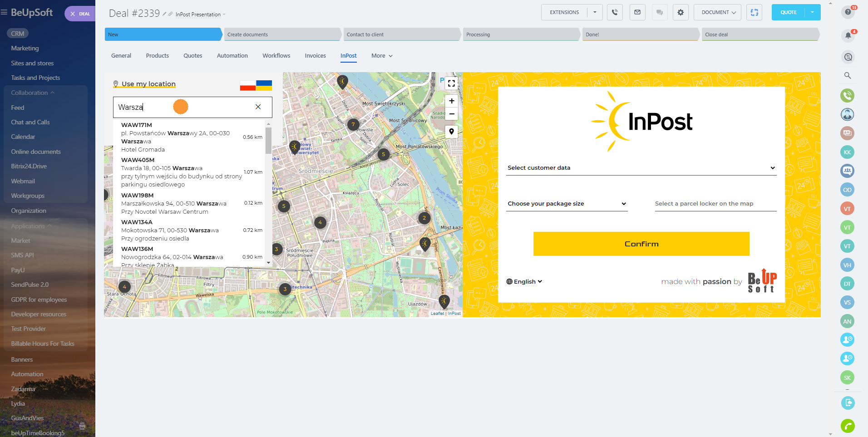Open the notifications bell
The image size is (868, 437).
tap(848, 35)
